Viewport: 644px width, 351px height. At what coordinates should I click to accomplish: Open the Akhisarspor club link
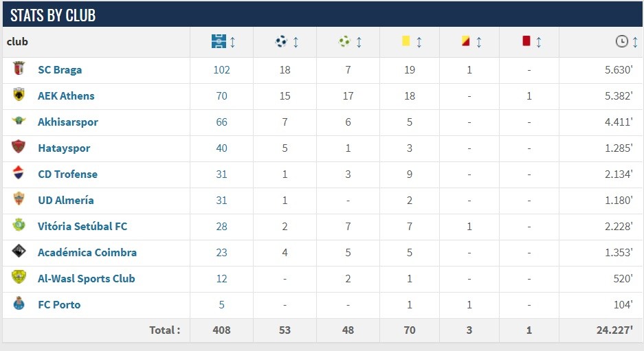point(68,122)
